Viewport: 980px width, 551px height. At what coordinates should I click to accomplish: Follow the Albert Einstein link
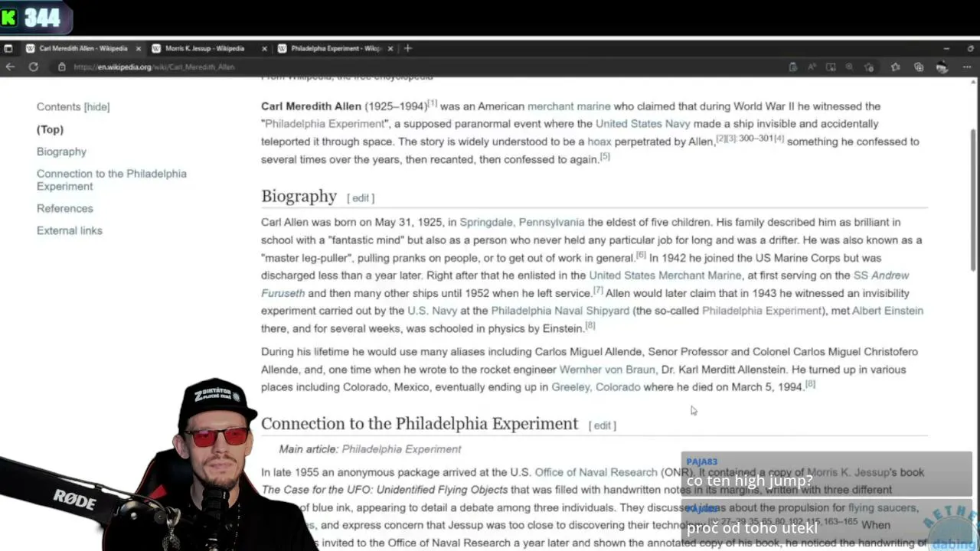[x=888, y=311]
